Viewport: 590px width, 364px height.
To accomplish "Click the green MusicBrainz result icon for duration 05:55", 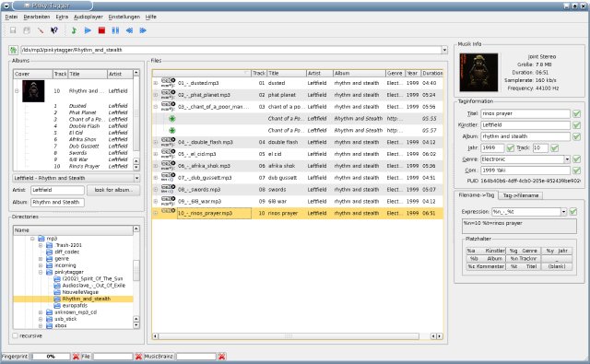I will [172, 119].
